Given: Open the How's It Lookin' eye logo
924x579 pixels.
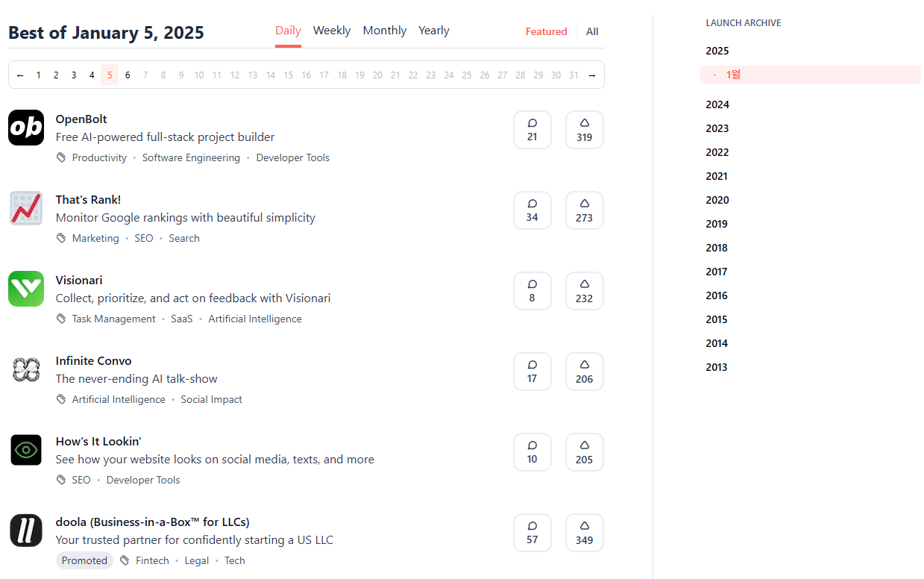Looking at the screenshot, I should [x=26, y=450].
